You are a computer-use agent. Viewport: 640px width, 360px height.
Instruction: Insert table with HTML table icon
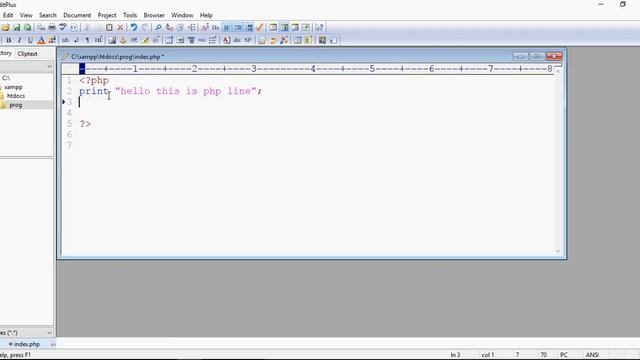169,40
